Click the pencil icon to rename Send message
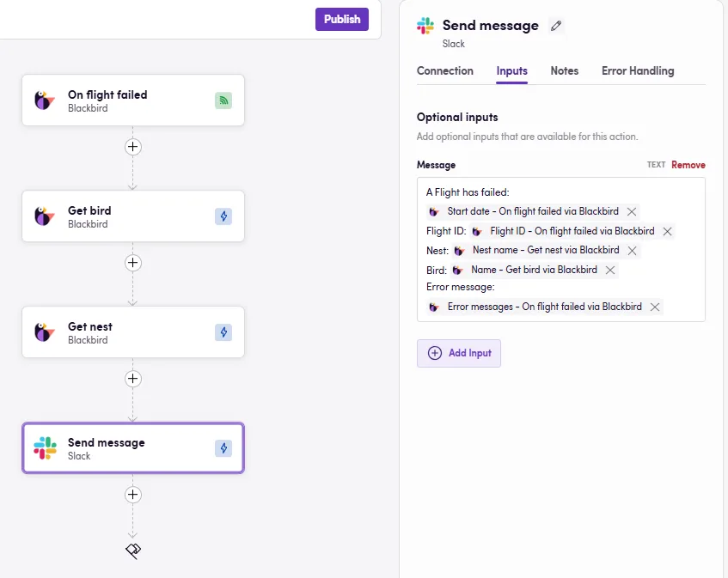The width and height of the screenshot is (728, 578). click(x=556, y=26)
